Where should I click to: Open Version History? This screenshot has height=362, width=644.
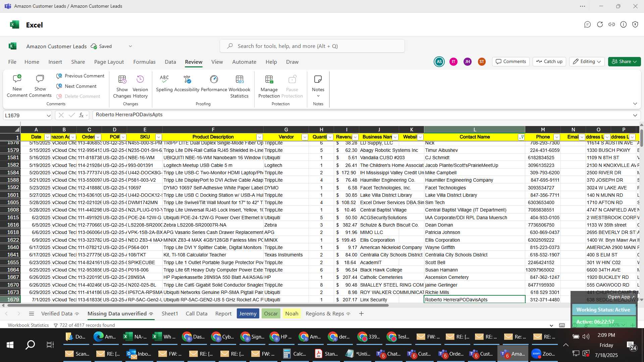coord(140,86)
